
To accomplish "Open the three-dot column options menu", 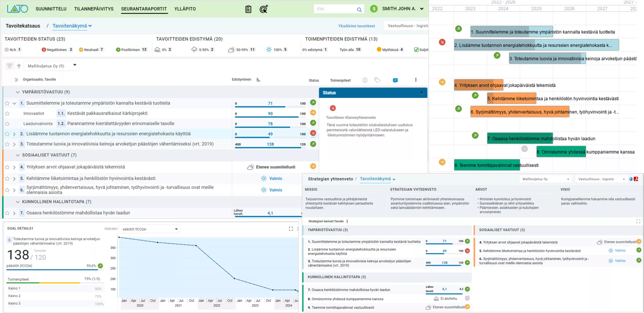I will [x=416, y=80].
